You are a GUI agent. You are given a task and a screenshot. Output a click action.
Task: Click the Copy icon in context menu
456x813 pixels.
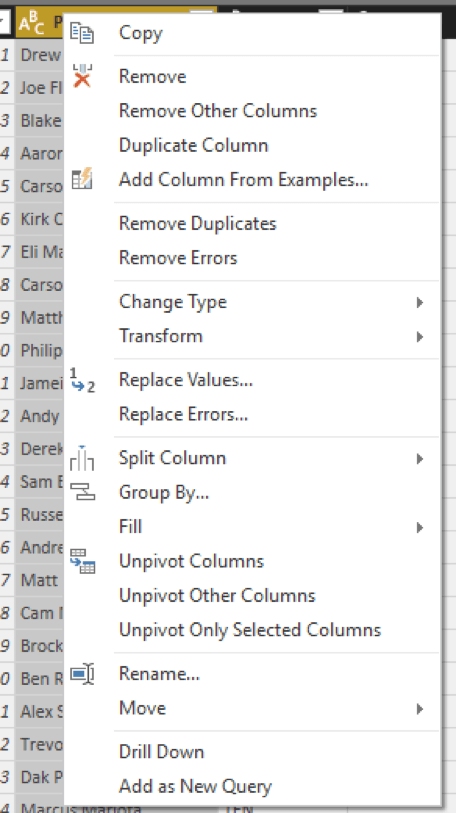tap(82, 33)
